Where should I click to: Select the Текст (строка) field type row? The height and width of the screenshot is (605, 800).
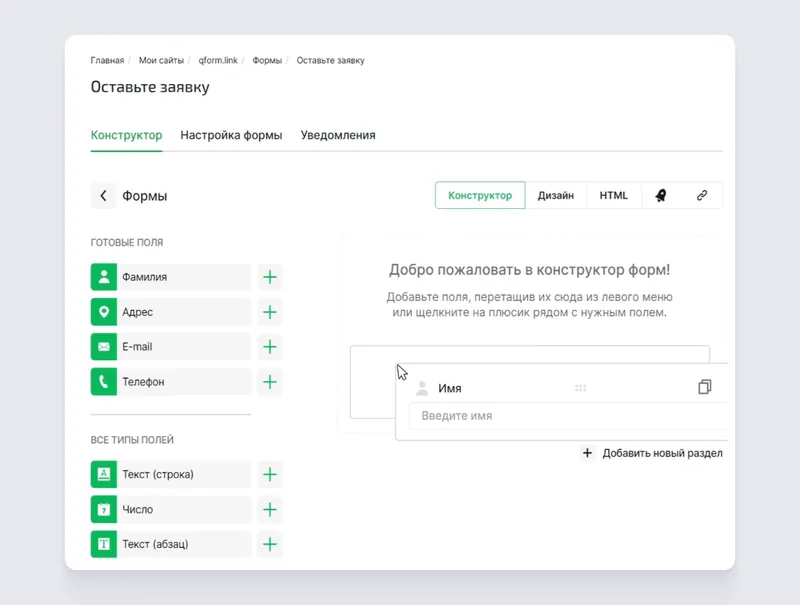[171, 474]
